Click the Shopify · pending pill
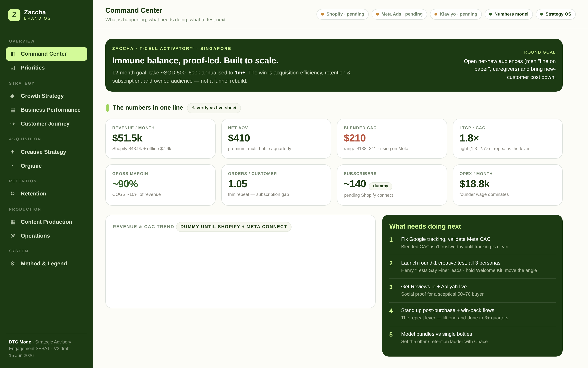Image resolution: width=588 pixels, height=368 pixels. pyautogui.click(x=342, y=14)
